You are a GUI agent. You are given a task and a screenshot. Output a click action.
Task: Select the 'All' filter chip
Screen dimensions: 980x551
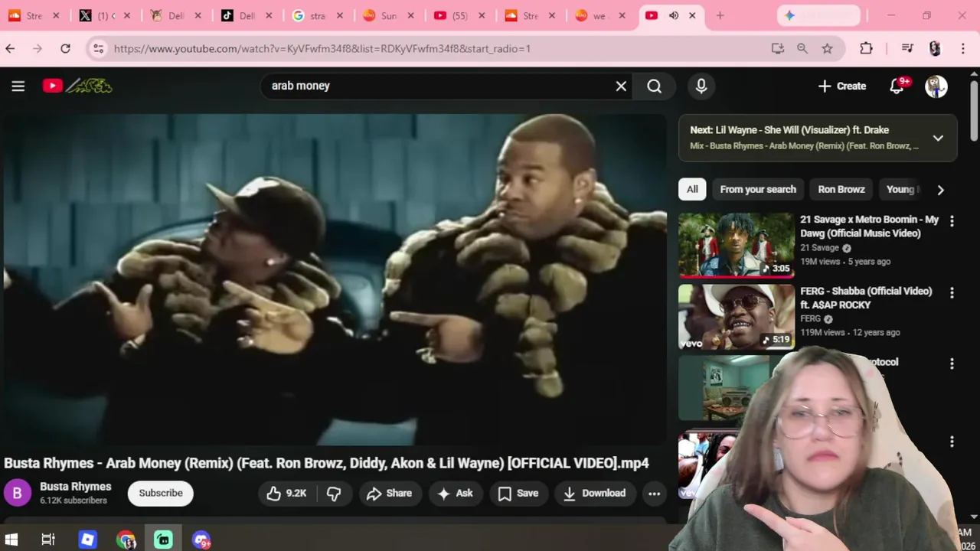[692, 189]
